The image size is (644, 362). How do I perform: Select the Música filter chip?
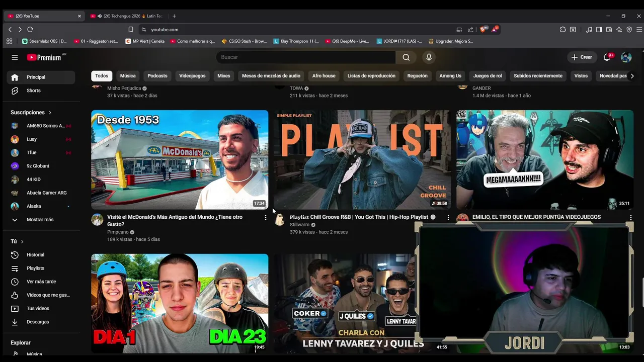pyautogui.click(x=128, y=76)
